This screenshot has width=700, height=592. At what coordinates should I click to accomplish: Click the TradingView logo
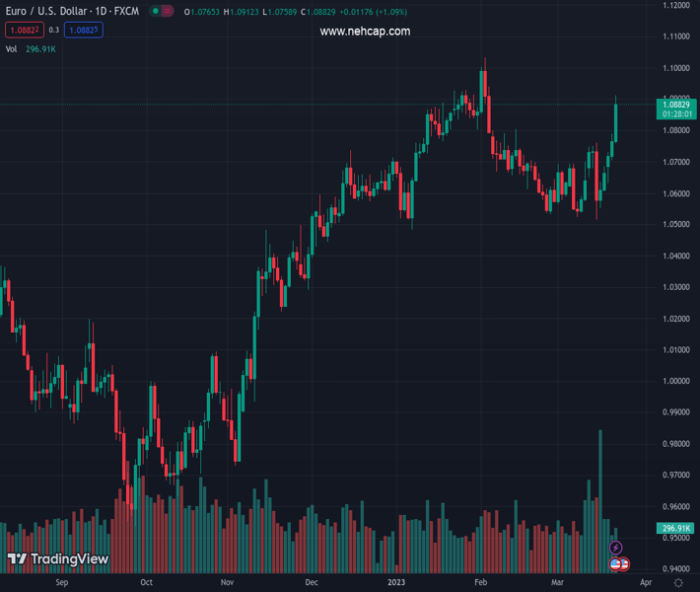coord(57,559)
